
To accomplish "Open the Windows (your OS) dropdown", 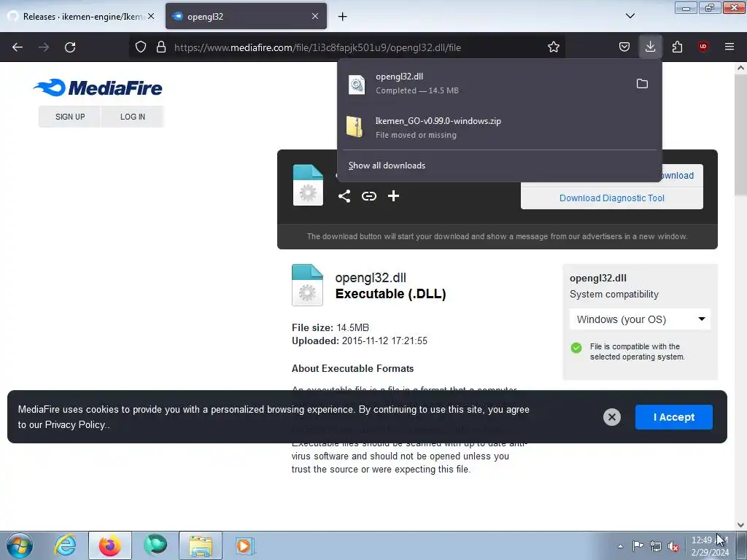I will pyautogui.click(x=640, y=319).
